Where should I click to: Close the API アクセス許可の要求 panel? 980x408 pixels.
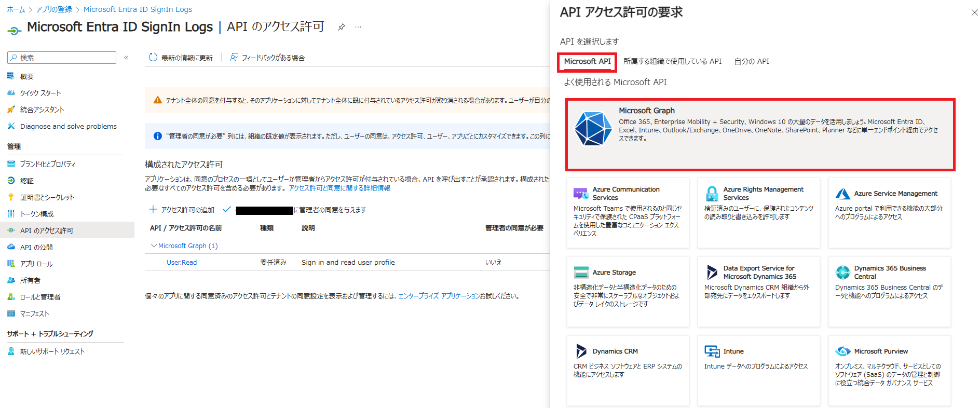pyautogui.click(x=974, y=12)
